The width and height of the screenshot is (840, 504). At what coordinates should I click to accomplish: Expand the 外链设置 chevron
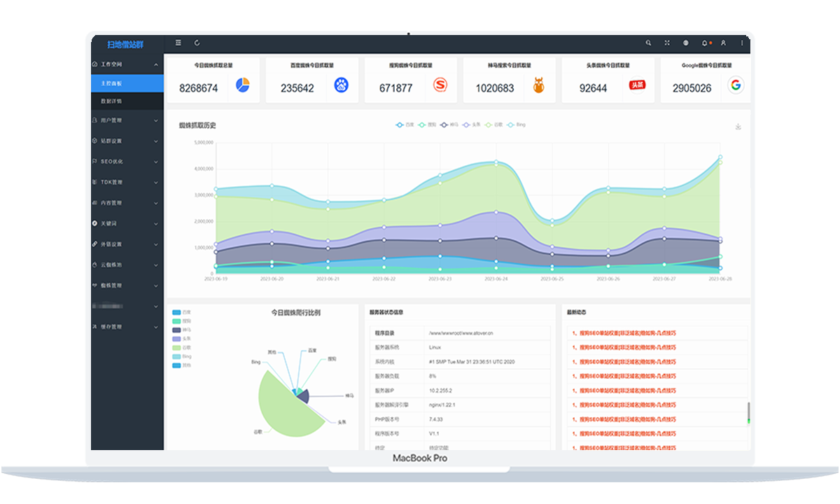click(x=155, y=244)
